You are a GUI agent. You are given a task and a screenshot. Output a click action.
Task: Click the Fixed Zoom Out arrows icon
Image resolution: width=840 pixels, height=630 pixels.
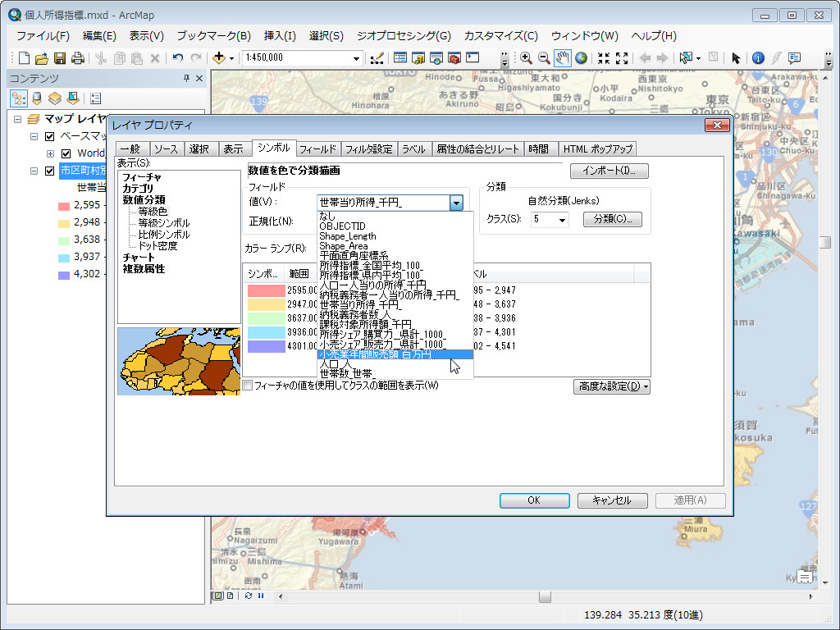(622, 58)
